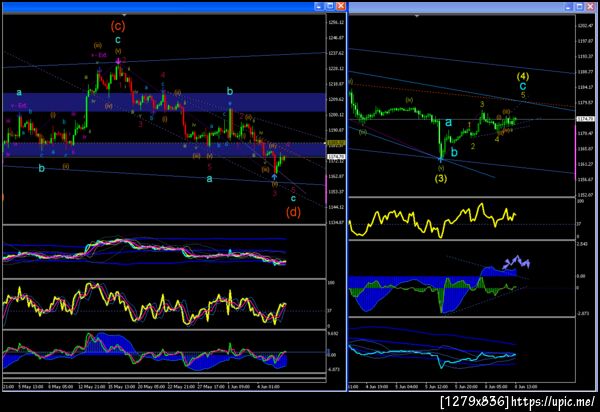Screen dimensions: 600x412
Task: Click cyan c label above red (d)
Action: pos(293,199)
